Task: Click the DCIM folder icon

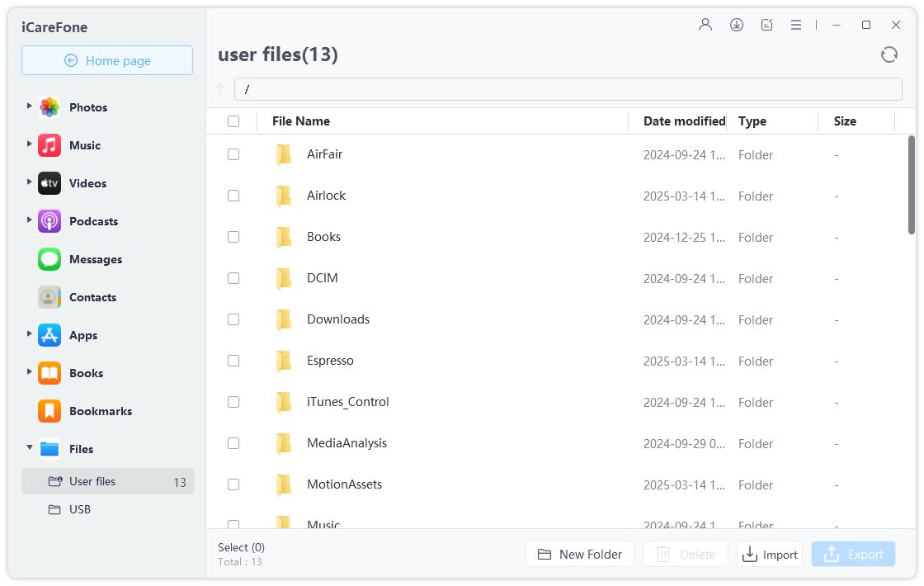Action: (284, 278)
